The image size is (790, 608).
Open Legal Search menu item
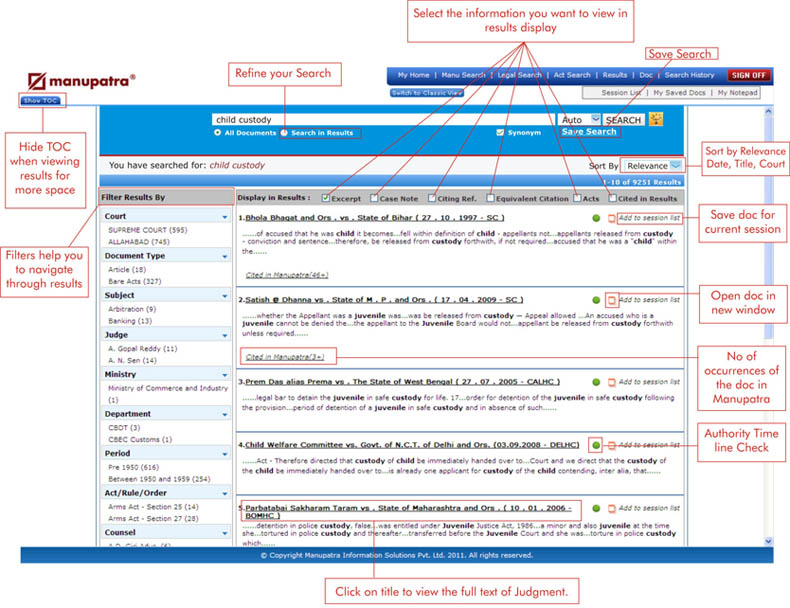519,75
